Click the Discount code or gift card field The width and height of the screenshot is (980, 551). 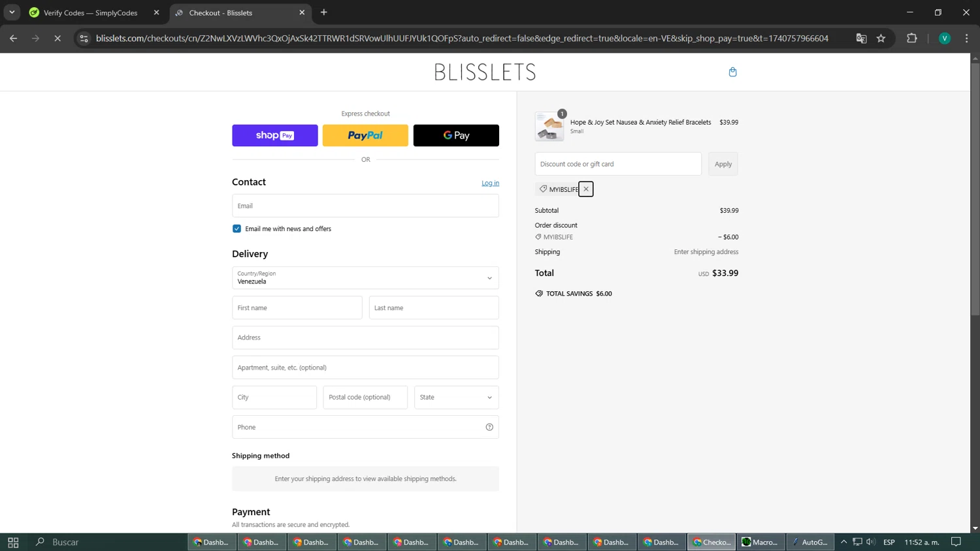click(x=618, y=164)
